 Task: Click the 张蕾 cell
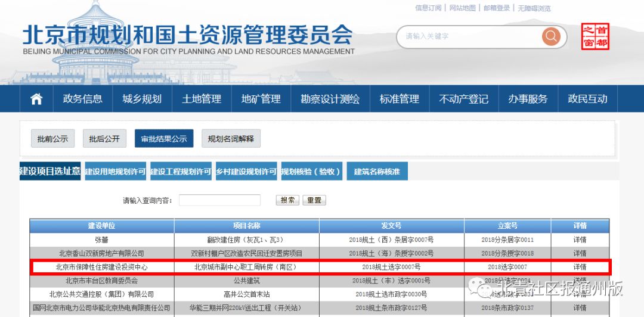point(102,240)
